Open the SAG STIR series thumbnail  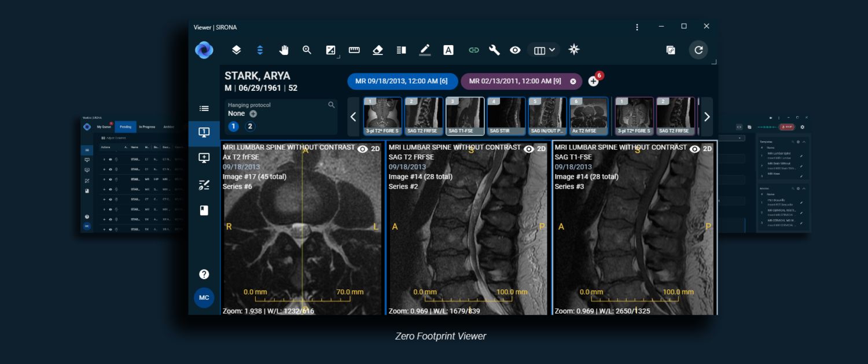coord(506,116)
